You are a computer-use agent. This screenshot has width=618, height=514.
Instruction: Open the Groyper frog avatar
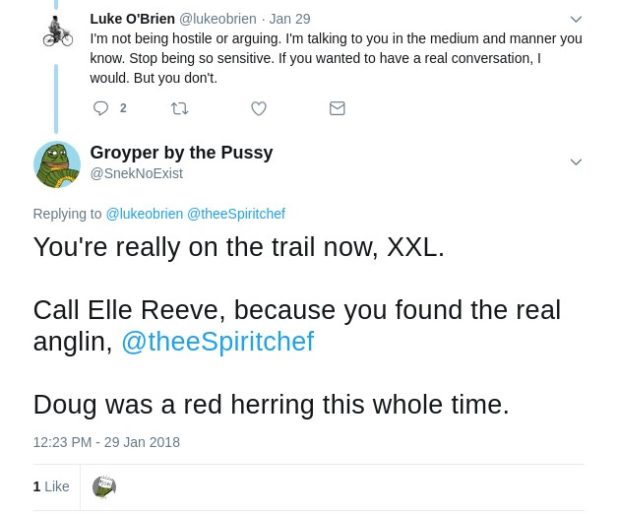tap(56, 163)
